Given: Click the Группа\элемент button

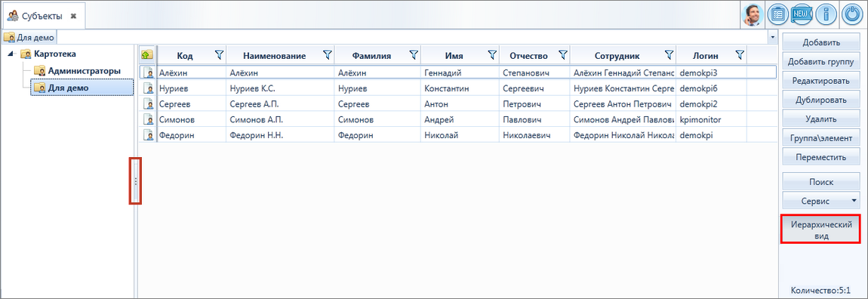Looking at the screenshot, I should (x=821, y=138).
